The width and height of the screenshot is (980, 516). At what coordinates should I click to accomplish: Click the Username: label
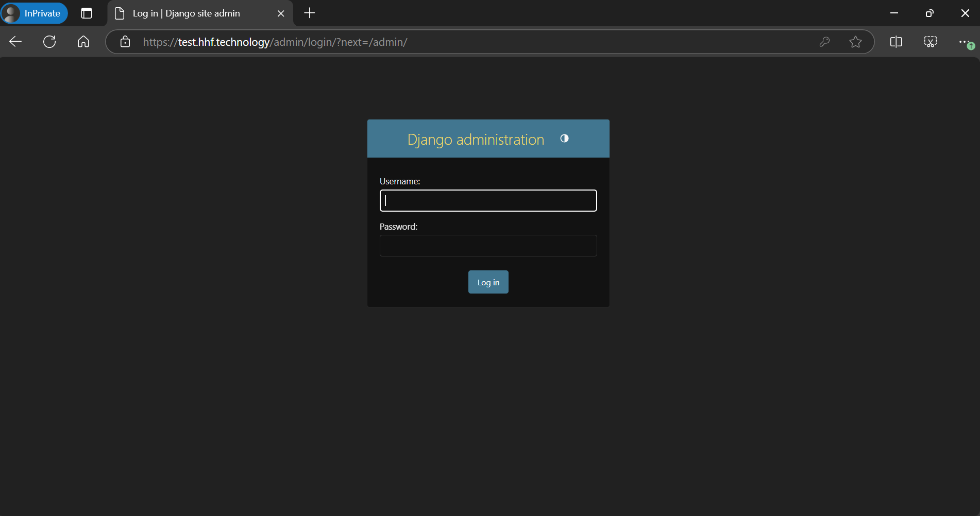click(x=400, y=181)
